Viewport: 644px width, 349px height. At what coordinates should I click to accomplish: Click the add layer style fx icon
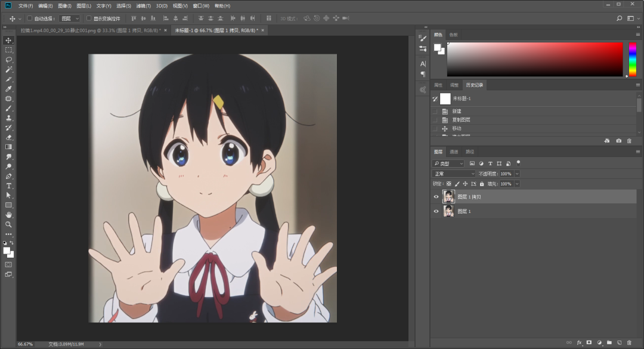click(579, 342)
